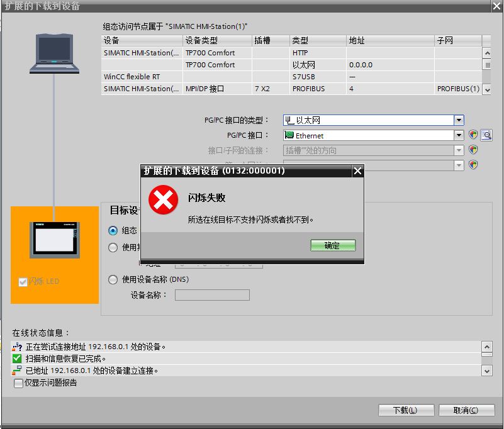The image size is (504, 429).
Task: Select the MPI/DP 接口 PROFIBUS row
Action: pyautogui.click(x=291, y=88)
